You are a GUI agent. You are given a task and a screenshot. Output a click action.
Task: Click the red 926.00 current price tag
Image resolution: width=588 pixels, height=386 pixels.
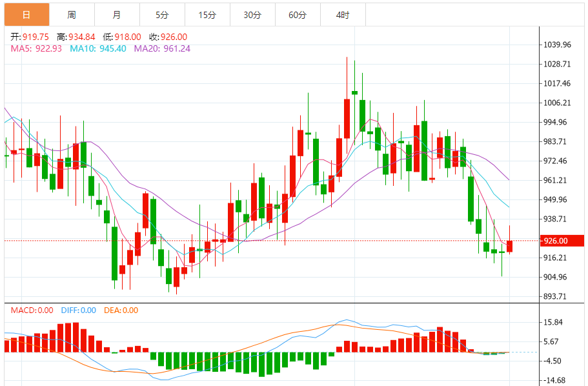[562, 241]
